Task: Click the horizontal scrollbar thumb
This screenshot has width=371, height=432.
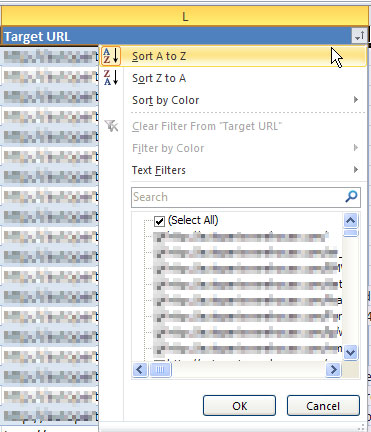Action: [x=160, y=370]
